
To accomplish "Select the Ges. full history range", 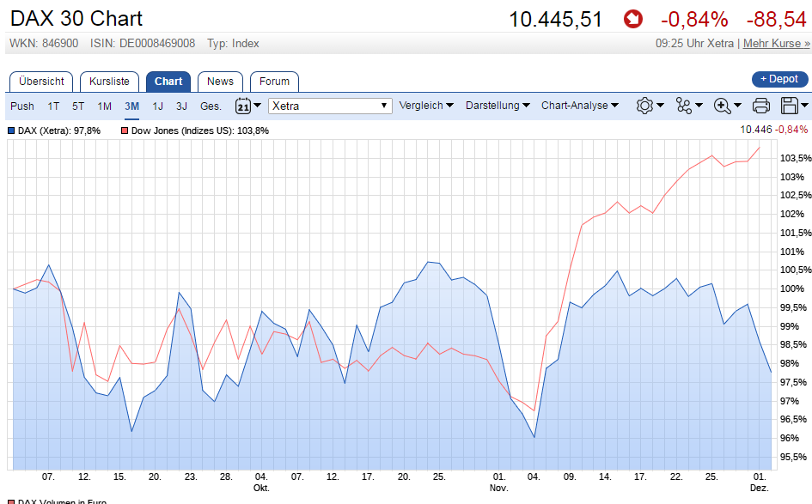I will tap(211, 106).
